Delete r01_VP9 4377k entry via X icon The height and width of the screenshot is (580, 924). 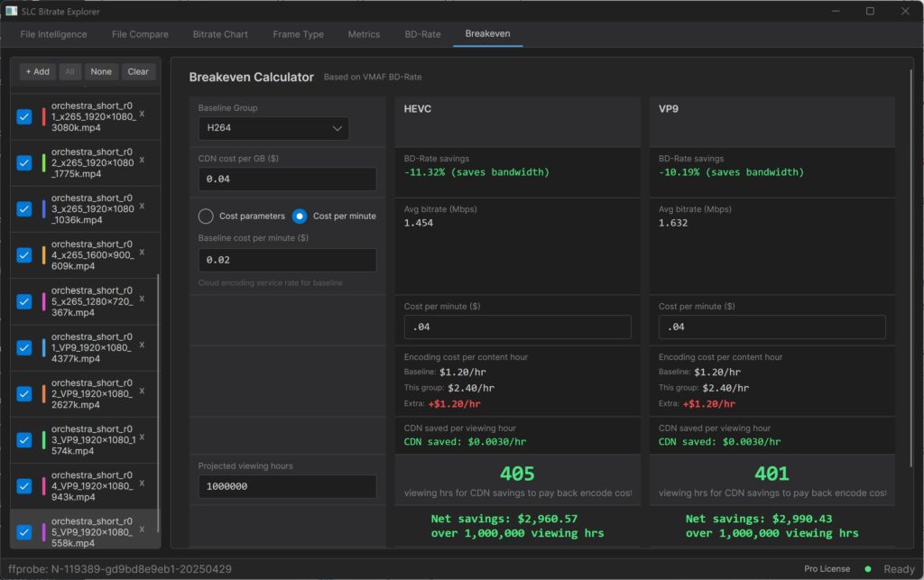[x=142, y=345]
